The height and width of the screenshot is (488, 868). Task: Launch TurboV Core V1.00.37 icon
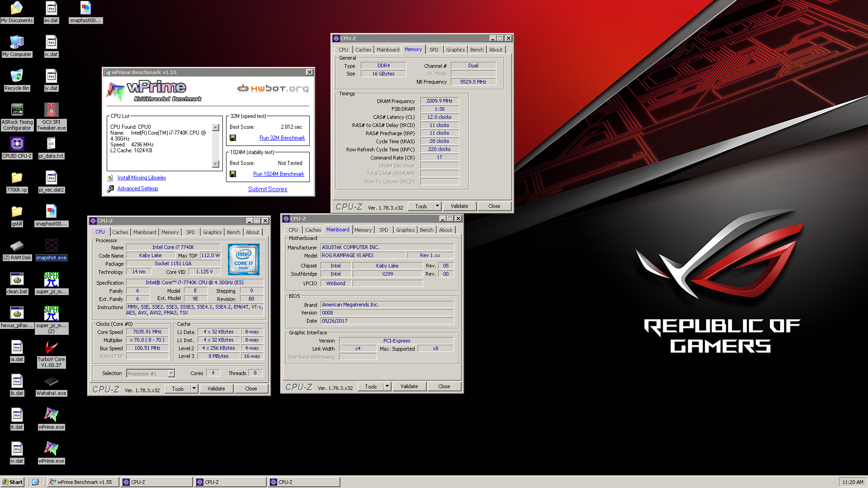pos(51,354)
